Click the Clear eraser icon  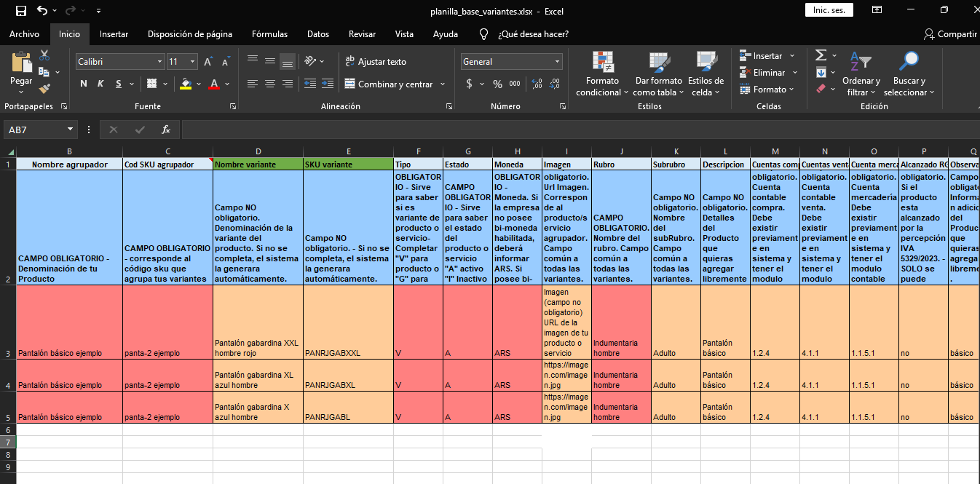pos(821,89)
